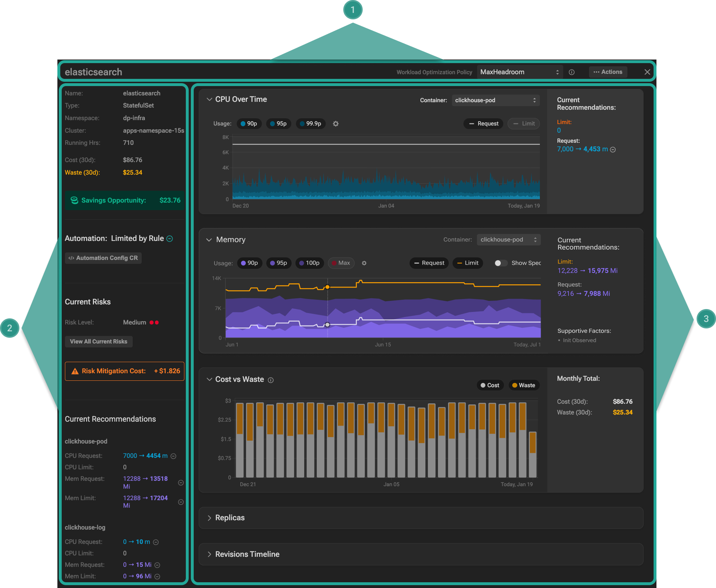Image resolution: width=716 pixels, height=588 pixels.
Task: Open CPU usage percentile settings gear
Action: (x=336, y=124)
